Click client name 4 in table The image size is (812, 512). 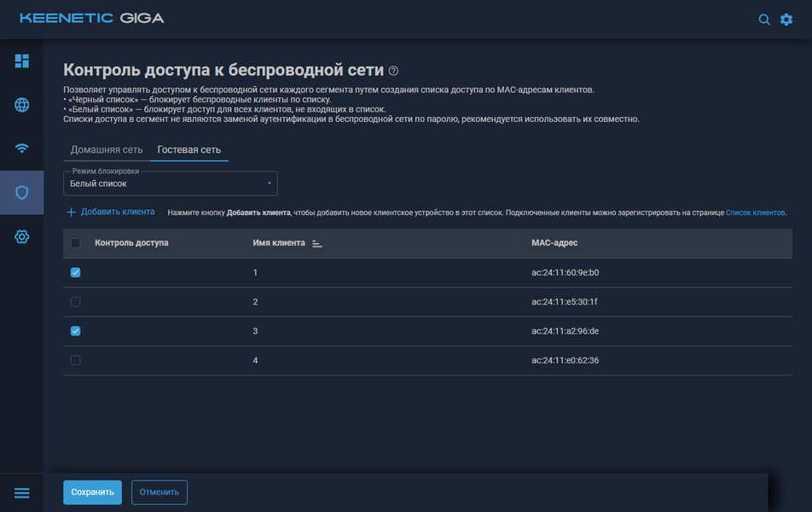(x=255, y=360)
